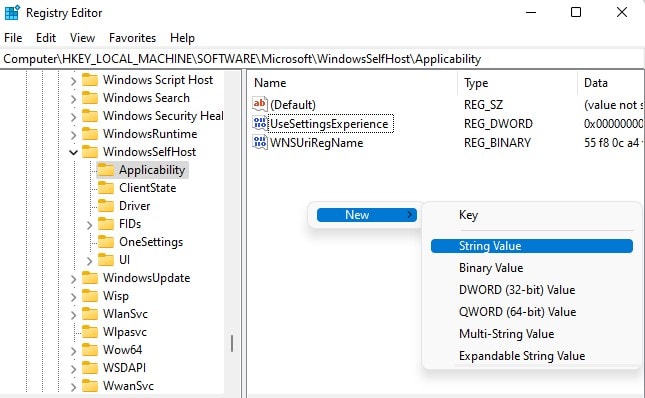Open the View menu

click(82, 38)
